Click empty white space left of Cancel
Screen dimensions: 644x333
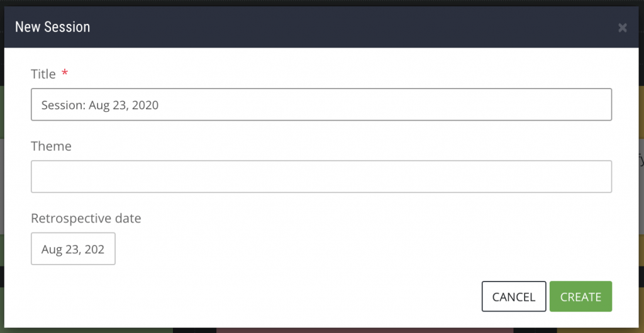[283, 297]
